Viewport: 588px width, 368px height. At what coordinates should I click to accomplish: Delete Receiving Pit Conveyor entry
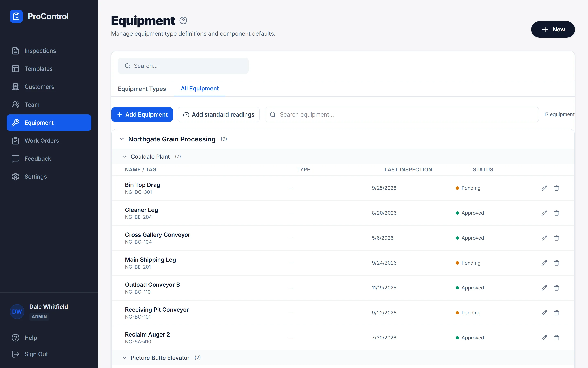tap(556, 313)
